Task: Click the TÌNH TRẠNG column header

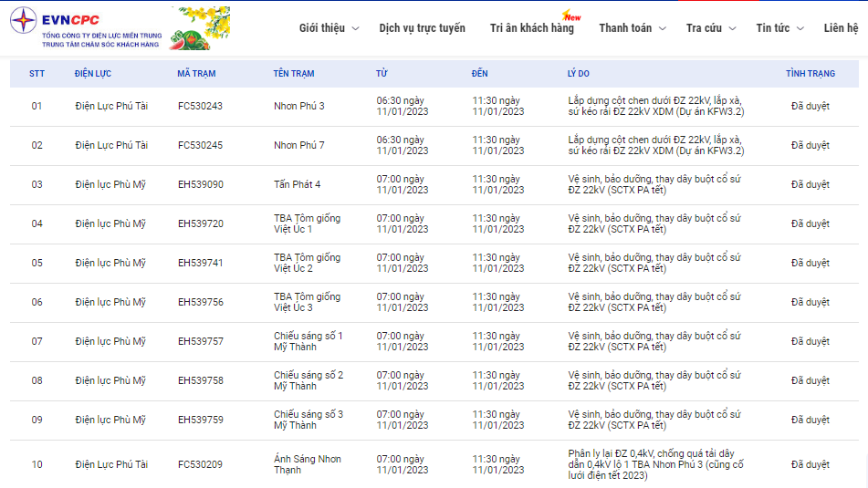Action: coord(810,74)
